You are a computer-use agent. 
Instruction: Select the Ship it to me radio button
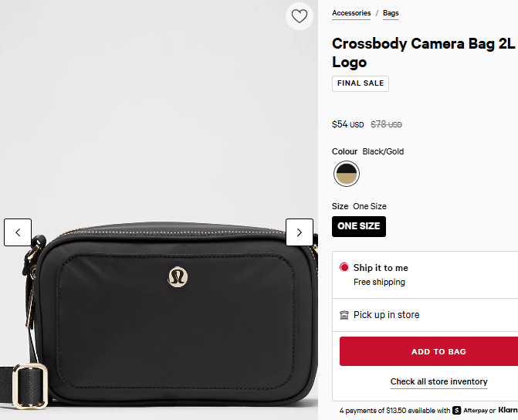click(x=344, y=268)
